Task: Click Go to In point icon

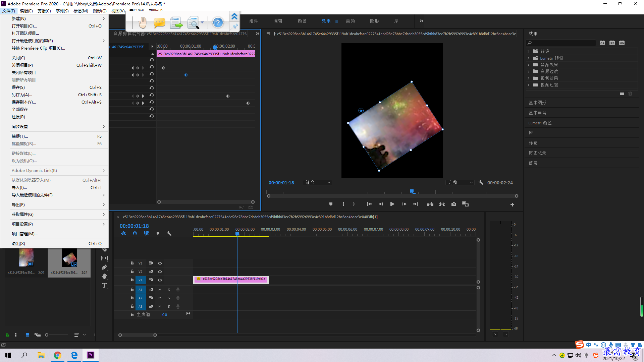Action: click(369, 204)
